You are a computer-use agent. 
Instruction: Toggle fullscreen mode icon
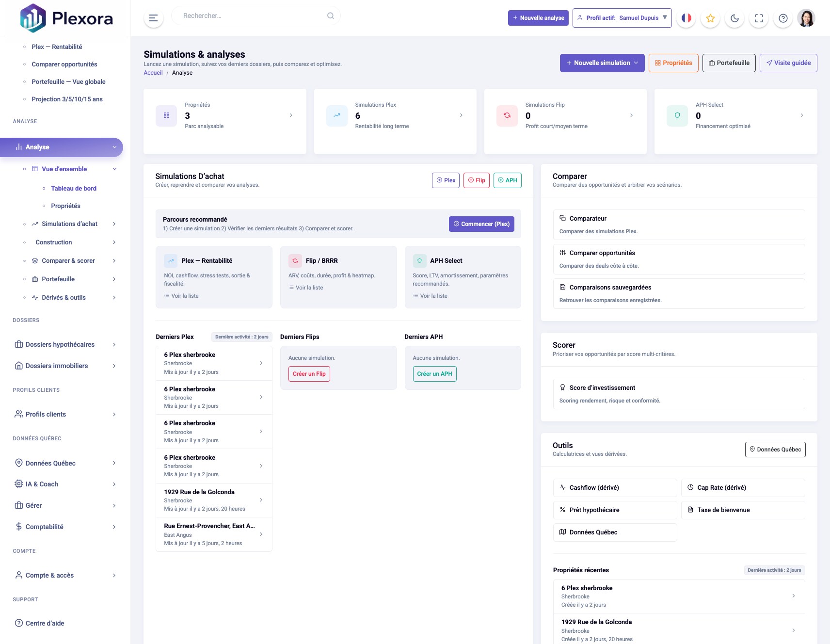coord(759,18)
